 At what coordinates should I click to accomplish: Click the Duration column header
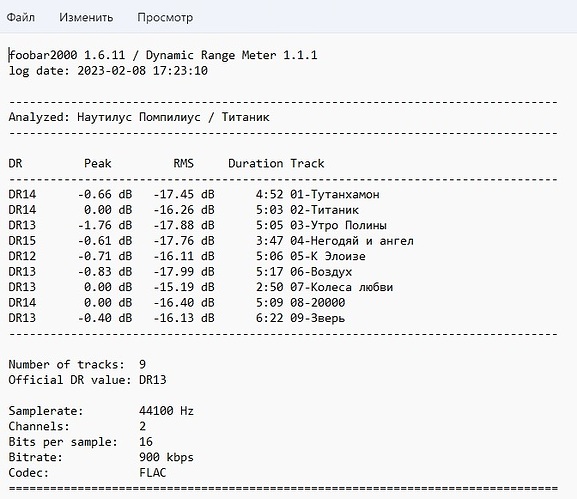click(x=256, y=163)
